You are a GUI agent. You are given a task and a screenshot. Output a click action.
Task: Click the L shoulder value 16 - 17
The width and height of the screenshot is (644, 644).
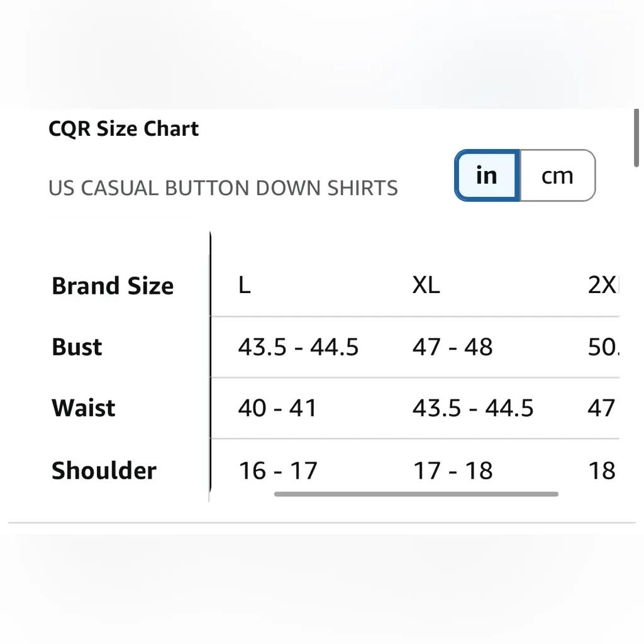(277, 470)
